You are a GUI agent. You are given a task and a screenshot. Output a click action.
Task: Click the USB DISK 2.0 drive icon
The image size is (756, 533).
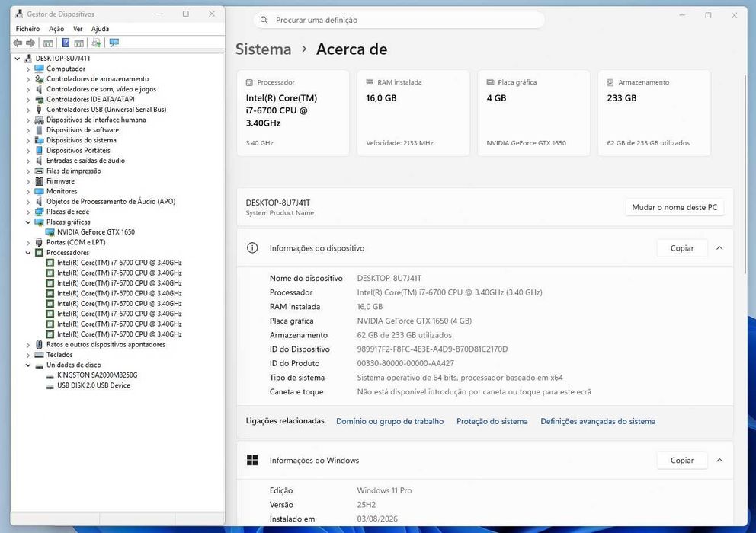[50, 385]
